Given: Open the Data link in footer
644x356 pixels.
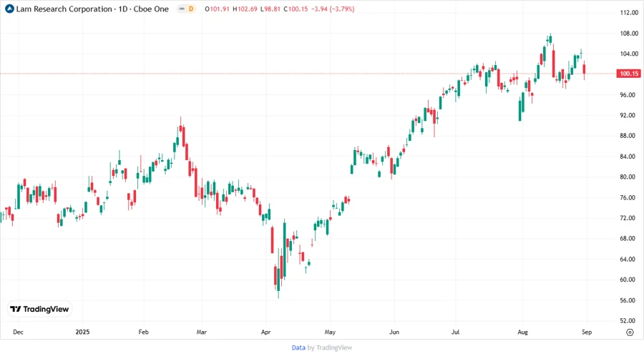Looking at the screenshot, I should click(298, 348).
